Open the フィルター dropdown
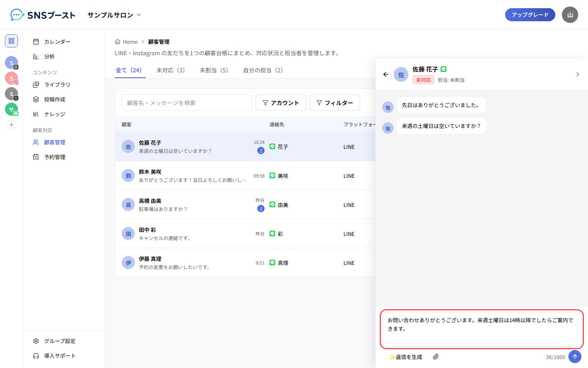 pos(335,103)
